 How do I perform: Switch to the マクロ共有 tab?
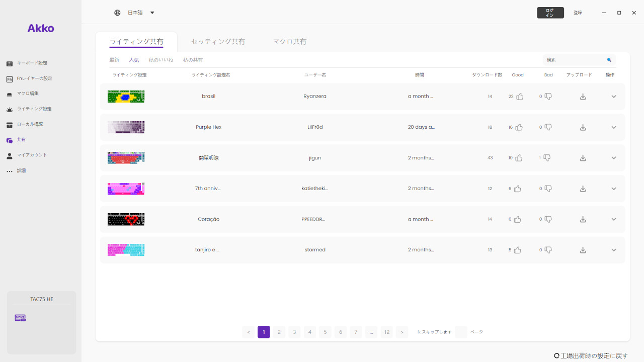(x=290, y=42)
